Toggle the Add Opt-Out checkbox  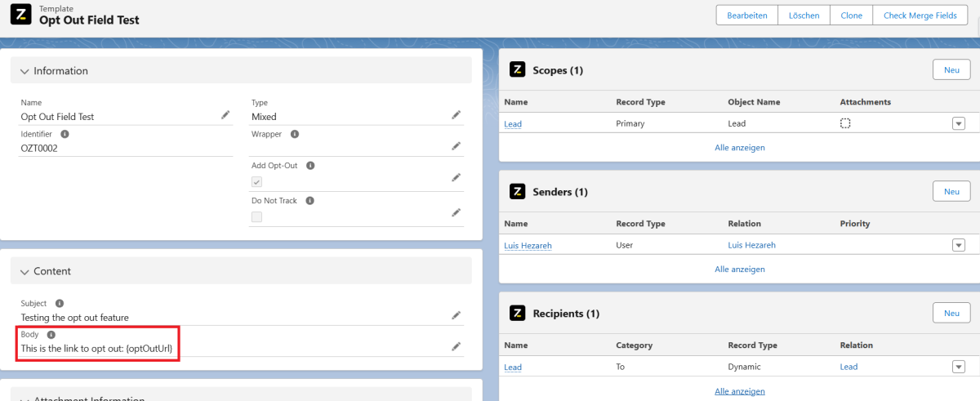(x=256, y=181)
